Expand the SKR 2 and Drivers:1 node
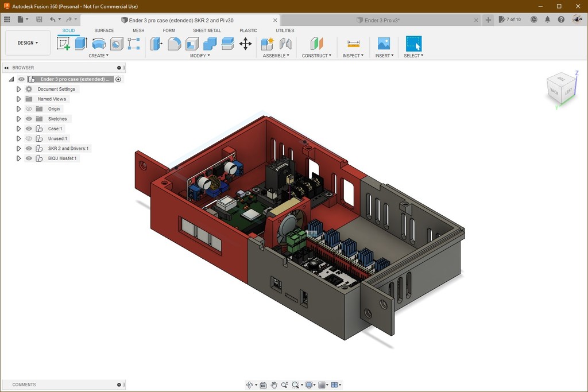588x392 pixels. click(18, 149)
